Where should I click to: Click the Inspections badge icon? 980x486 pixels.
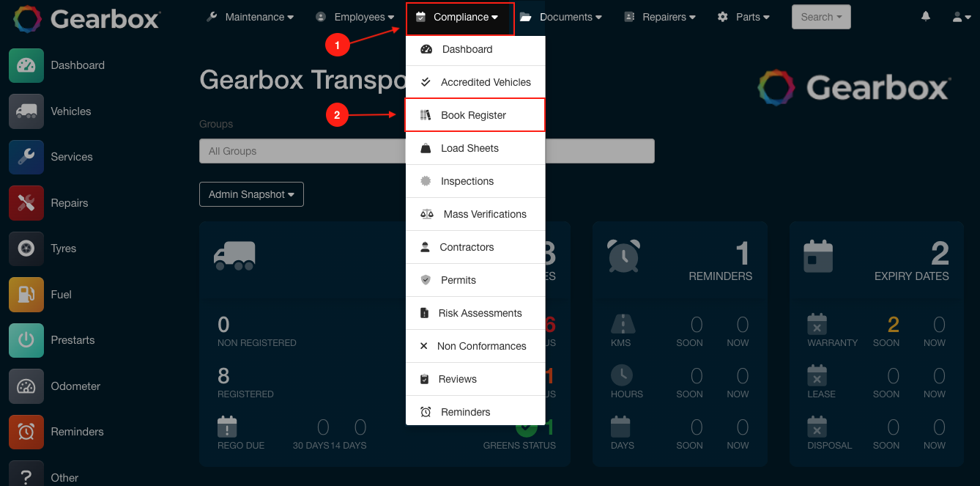(426, 181)
